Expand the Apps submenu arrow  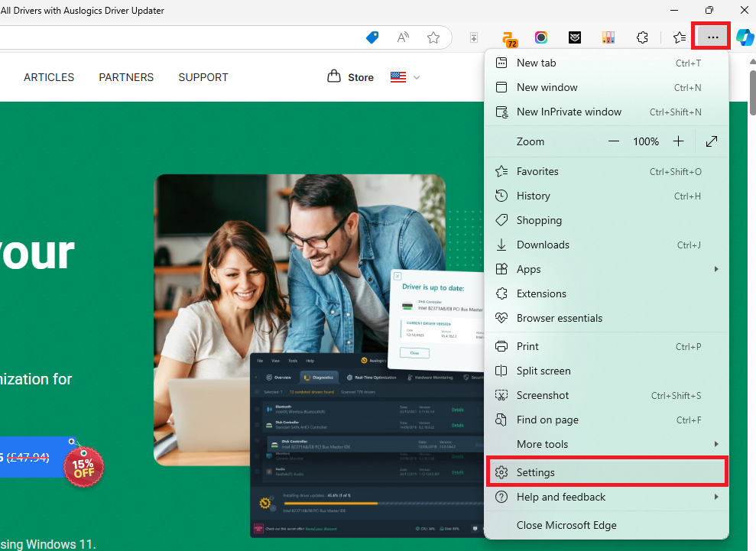coord(716,269)
